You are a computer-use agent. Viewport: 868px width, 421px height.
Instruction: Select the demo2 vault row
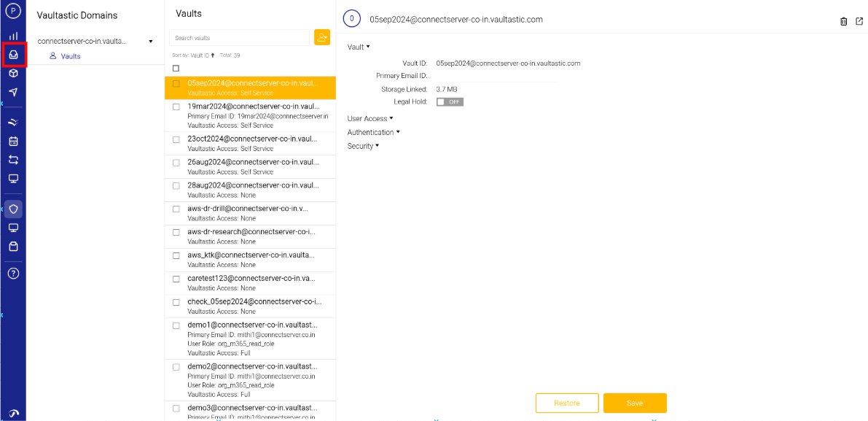250,380
